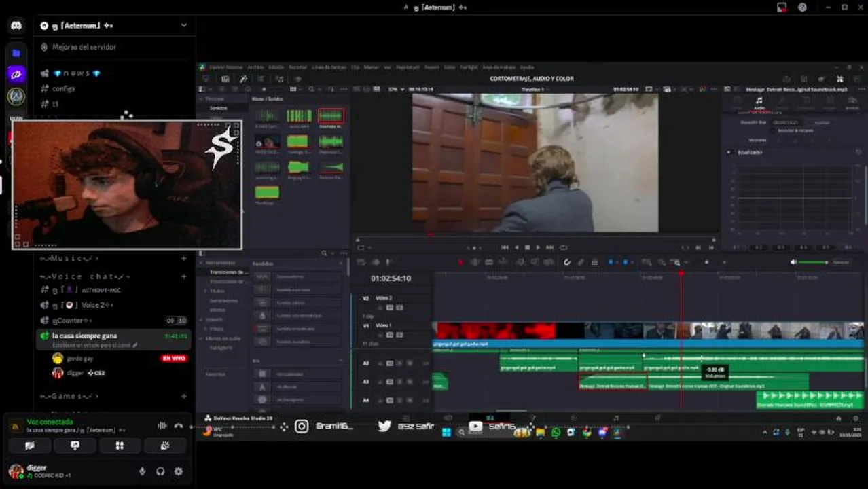The height and width of the screenshot is (489, 868).
Task: Play the timeline forward
Action: (x=538, y=247)
